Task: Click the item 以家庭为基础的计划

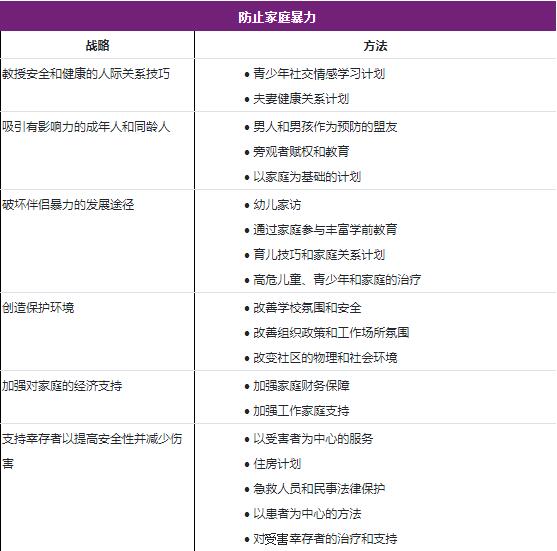Action: [x=307, y=176]
